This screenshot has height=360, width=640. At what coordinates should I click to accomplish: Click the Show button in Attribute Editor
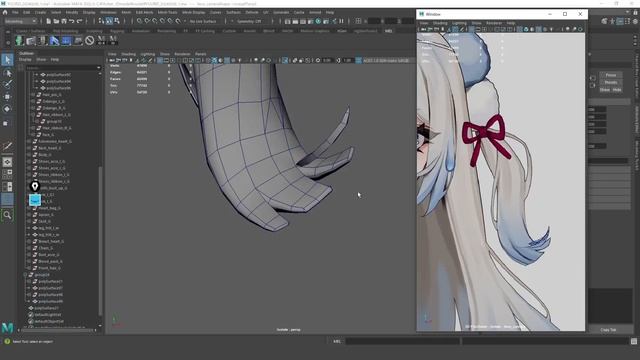605,90
